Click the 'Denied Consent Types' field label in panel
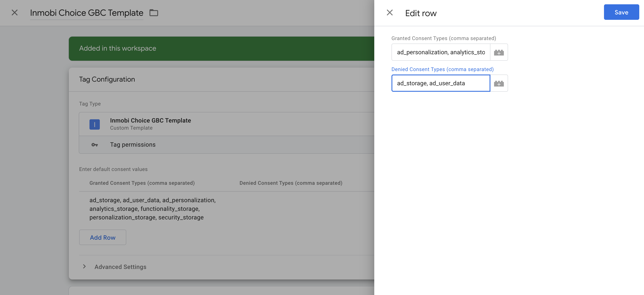Screen dimensions: 644x295 pyautogui.click(x=442, y=69)
